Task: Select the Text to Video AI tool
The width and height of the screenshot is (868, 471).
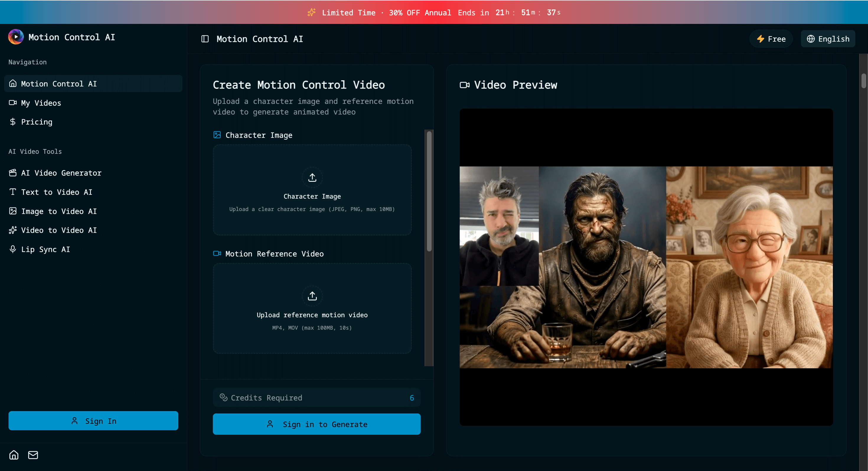Action: [57, 192]
